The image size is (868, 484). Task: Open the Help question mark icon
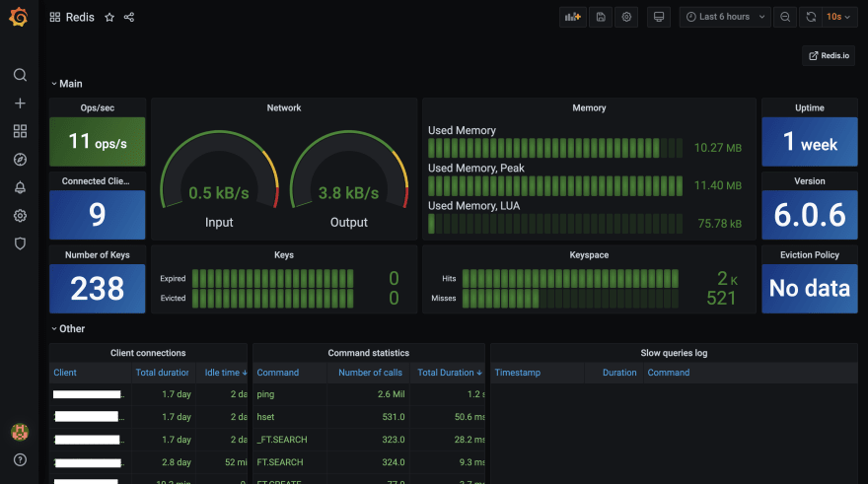20,459
